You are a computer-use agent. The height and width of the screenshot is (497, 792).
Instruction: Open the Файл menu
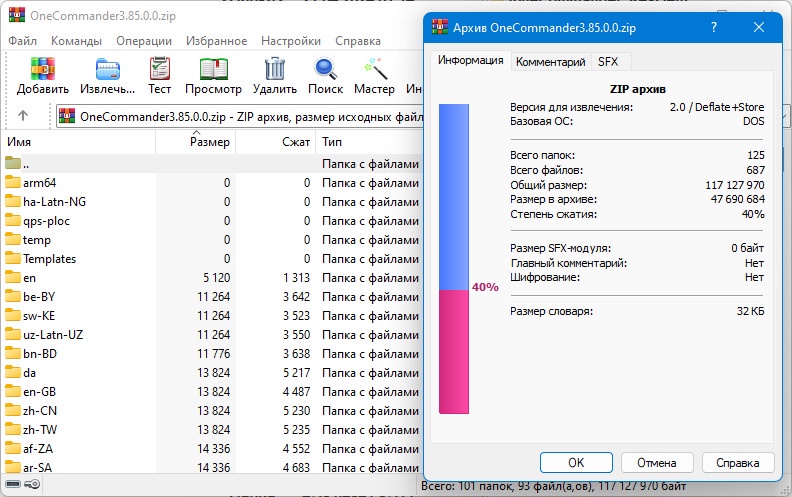[22, 41]
